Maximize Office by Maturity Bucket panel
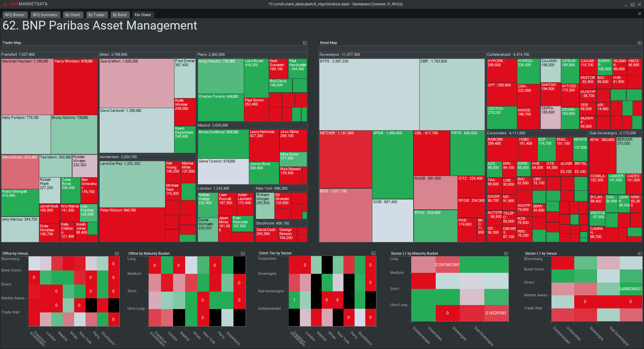This screenshot has width=644, height=349. coord(243,254)
